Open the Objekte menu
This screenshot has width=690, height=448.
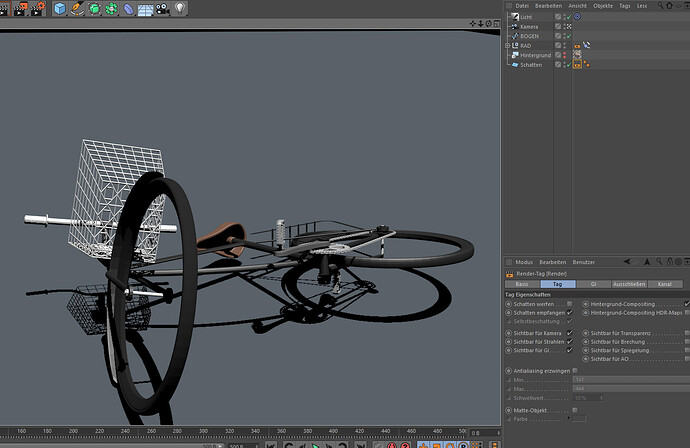603,6
